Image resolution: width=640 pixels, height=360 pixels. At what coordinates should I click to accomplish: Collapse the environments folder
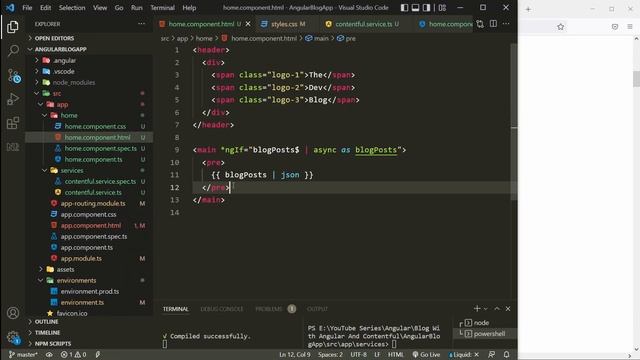(76, 280)
